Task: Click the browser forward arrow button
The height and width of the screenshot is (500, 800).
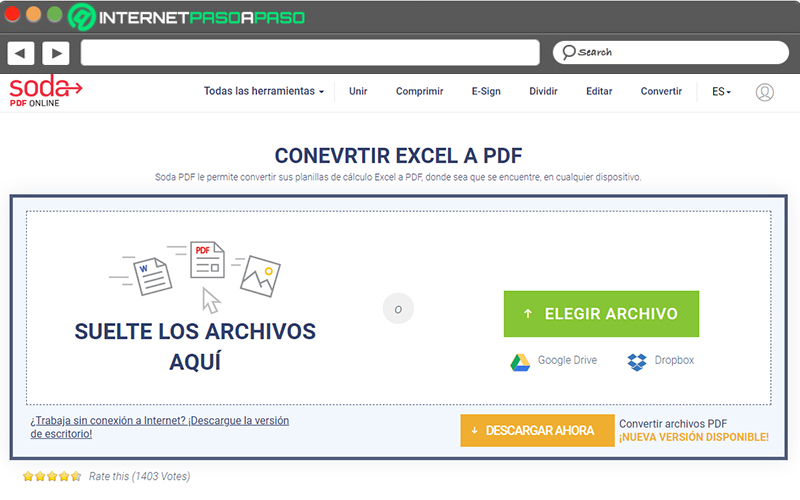Action: coord(56,53)
